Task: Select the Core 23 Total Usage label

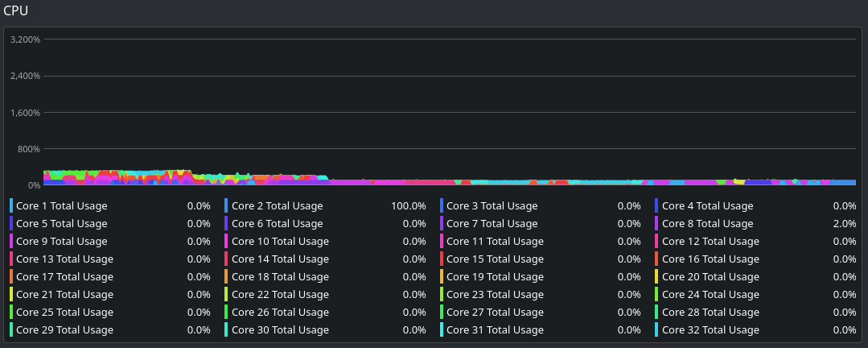Action: pos(495,294)
